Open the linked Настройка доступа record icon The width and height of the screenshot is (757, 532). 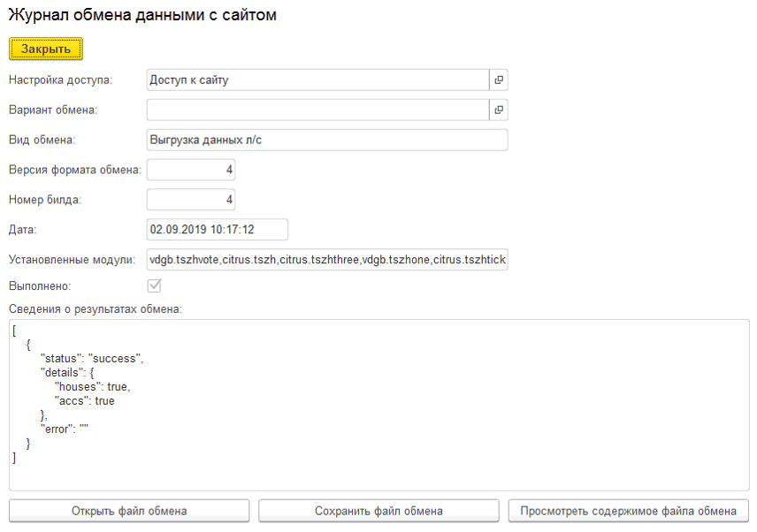499,80
